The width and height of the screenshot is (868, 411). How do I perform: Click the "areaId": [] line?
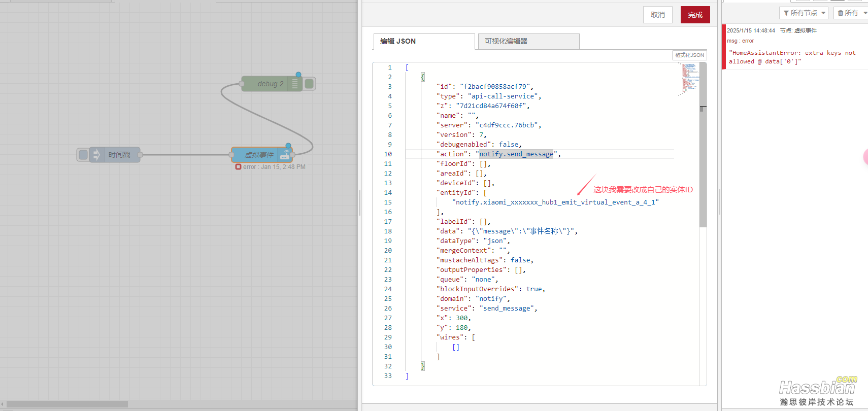(461, 173)
